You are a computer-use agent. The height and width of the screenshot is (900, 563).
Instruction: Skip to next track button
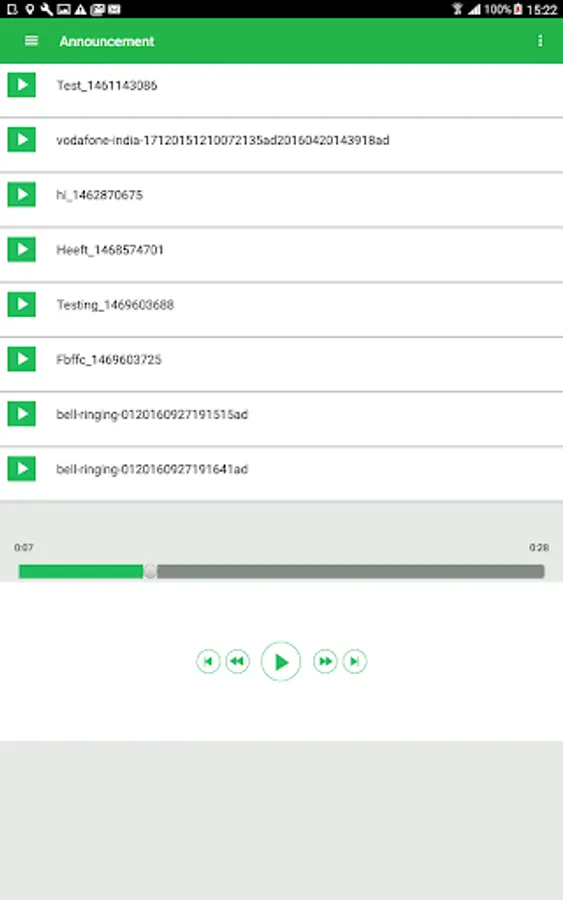(x=355, y=661)
